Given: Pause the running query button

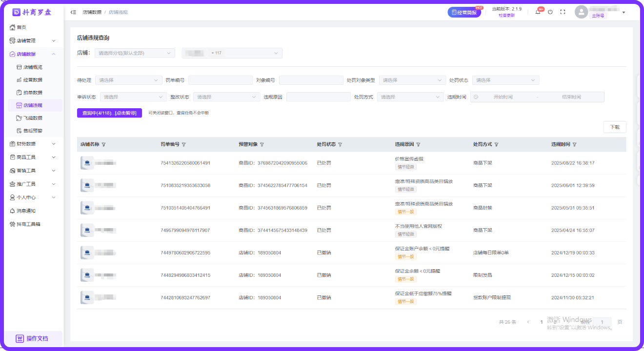Looking at the screenshot, I should (x=109, y=113).
